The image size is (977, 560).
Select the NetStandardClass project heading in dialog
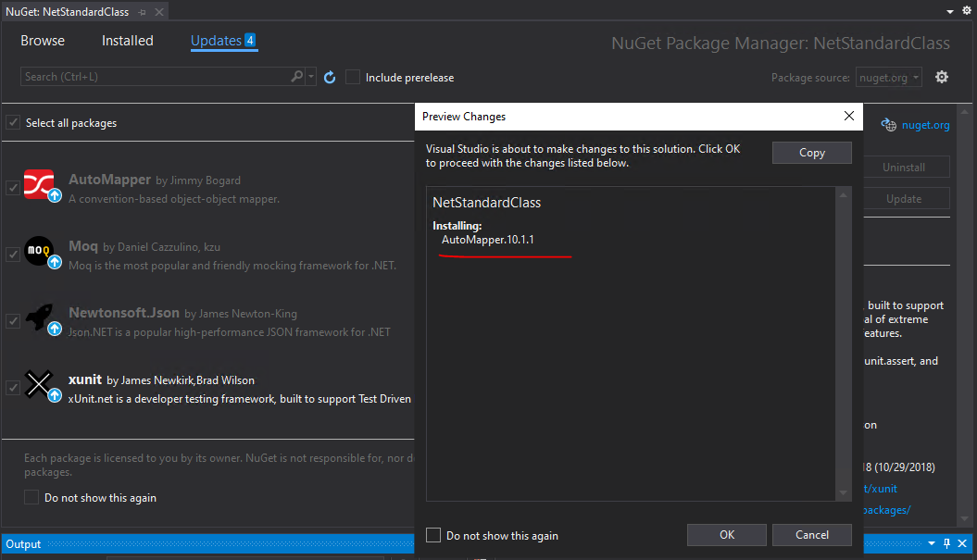(486, 203)
